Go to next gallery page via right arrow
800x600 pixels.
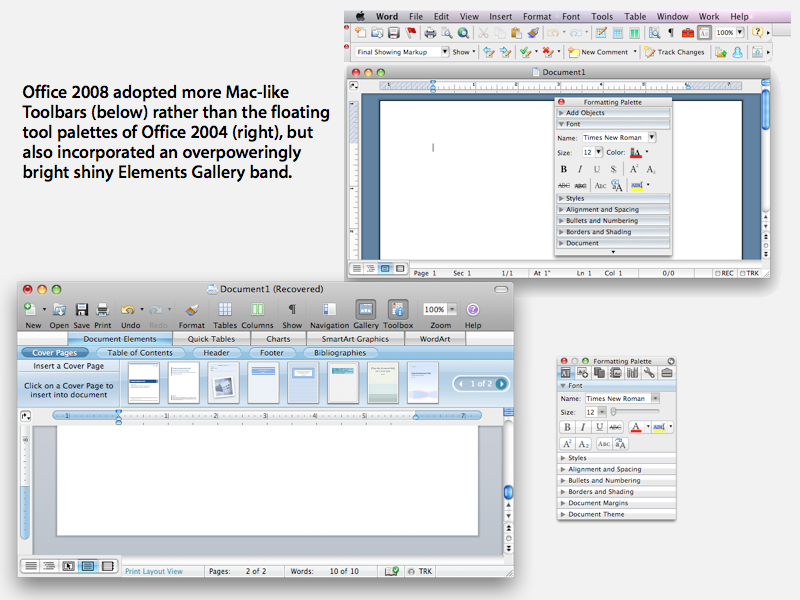pyautogui.click(x=502, y=384)
